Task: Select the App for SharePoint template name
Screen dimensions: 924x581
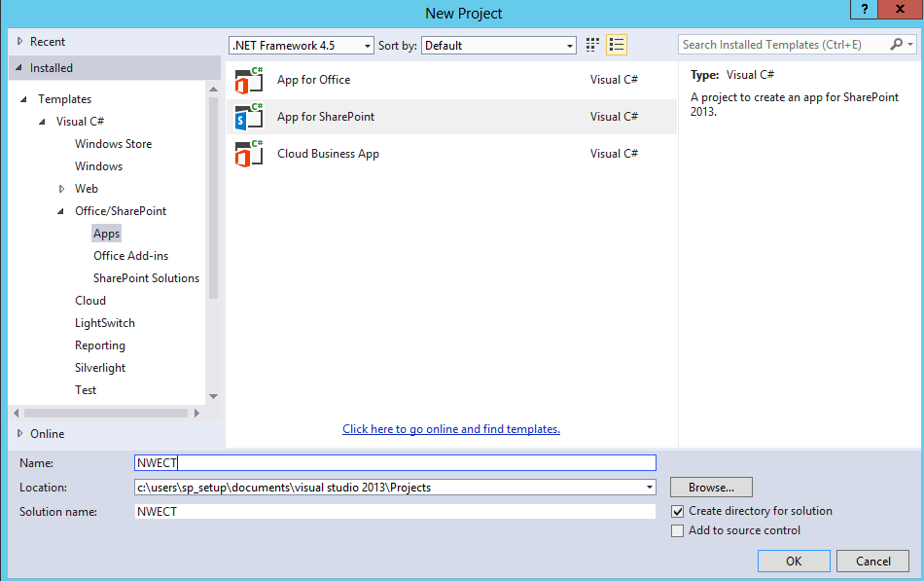Action: coord(326,117)
